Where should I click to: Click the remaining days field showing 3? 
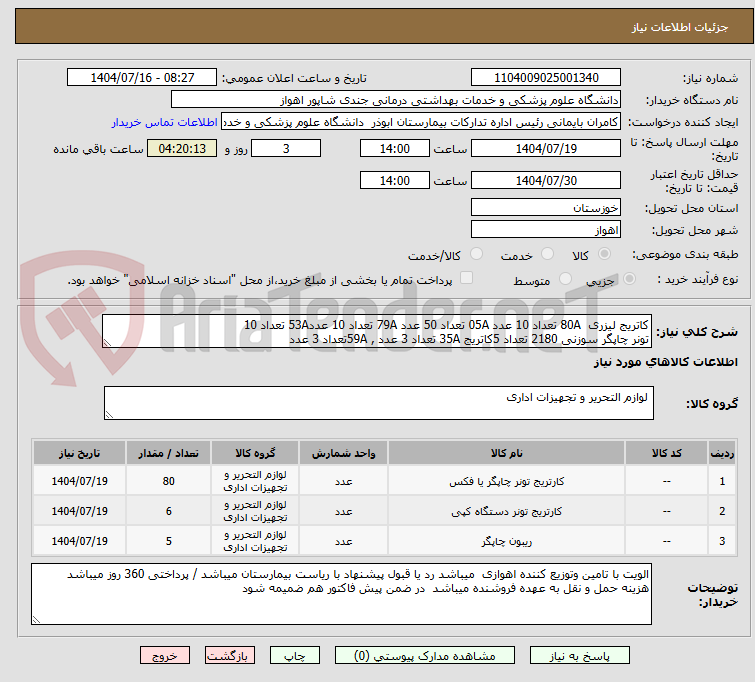pyautogui.click(x=286, y=148)
